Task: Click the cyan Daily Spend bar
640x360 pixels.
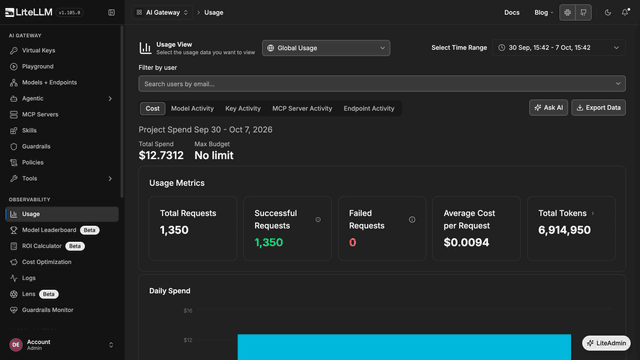Action: (404, 347)
